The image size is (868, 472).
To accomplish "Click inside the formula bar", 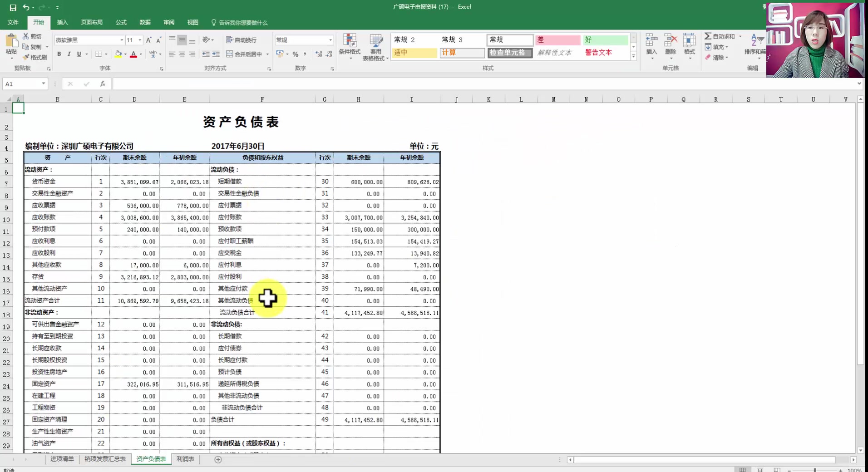I will (318, 84).
